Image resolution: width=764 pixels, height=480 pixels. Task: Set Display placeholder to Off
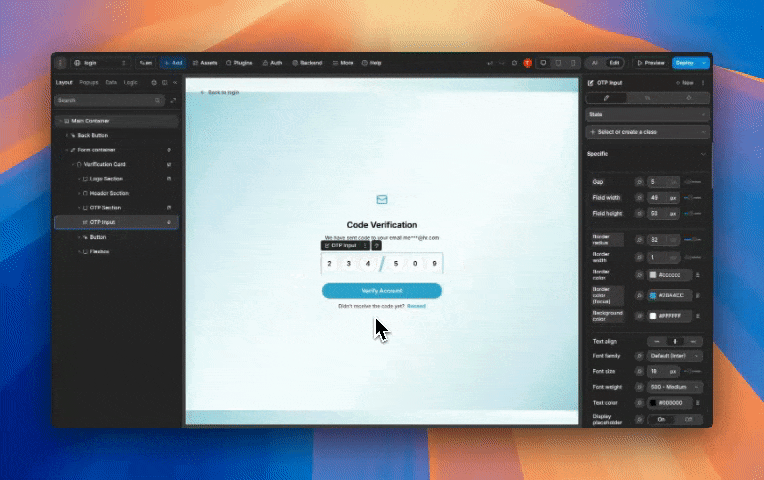coord(688,419)
